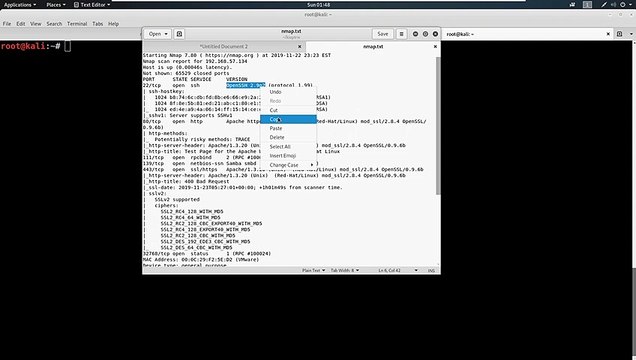The width and height of the screenshot is (636, 360).
Task: Open the Plain Text syntax dropdown
Action: click(313, 270)
